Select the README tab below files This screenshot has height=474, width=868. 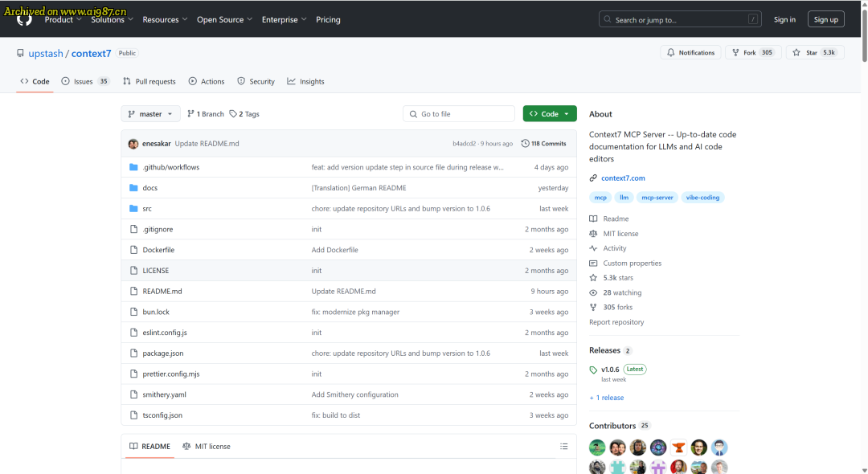(150, 447)
